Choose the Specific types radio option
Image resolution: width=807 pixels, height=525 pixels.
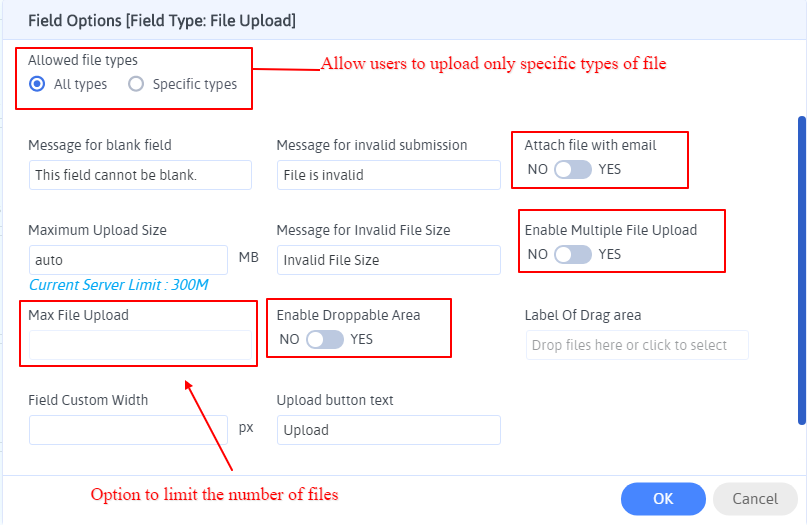(x=136, y=84)
